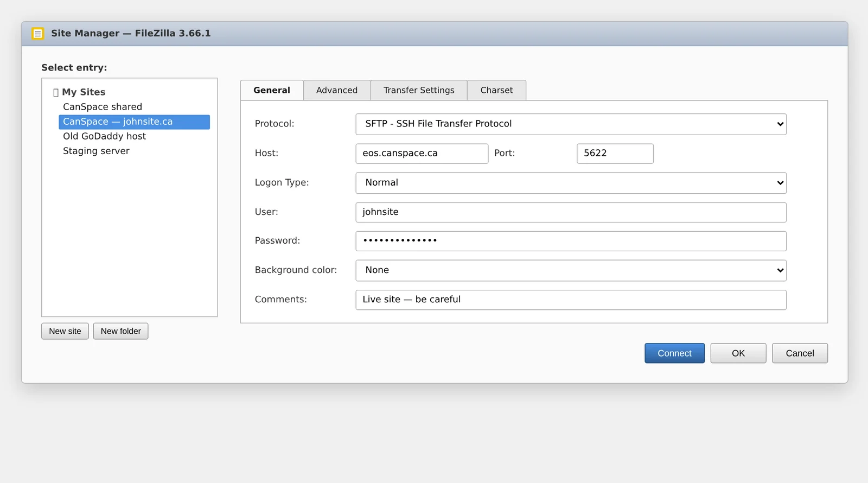The width and height of the screenshot is (868, 483).
Task: Click the Connect button
Action: pyautogui.click(x=674, y=353)
